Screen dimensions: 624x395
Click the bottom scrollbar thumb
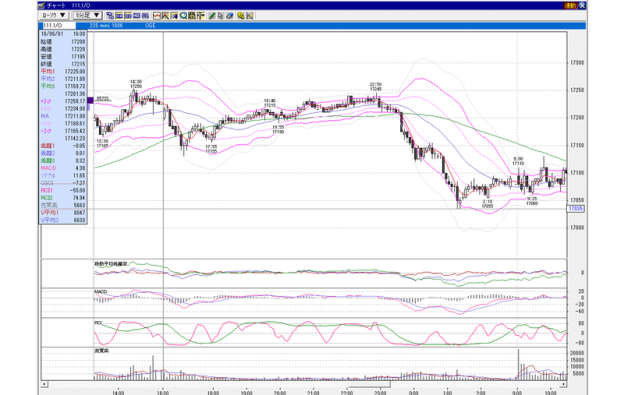coord(369,384)
